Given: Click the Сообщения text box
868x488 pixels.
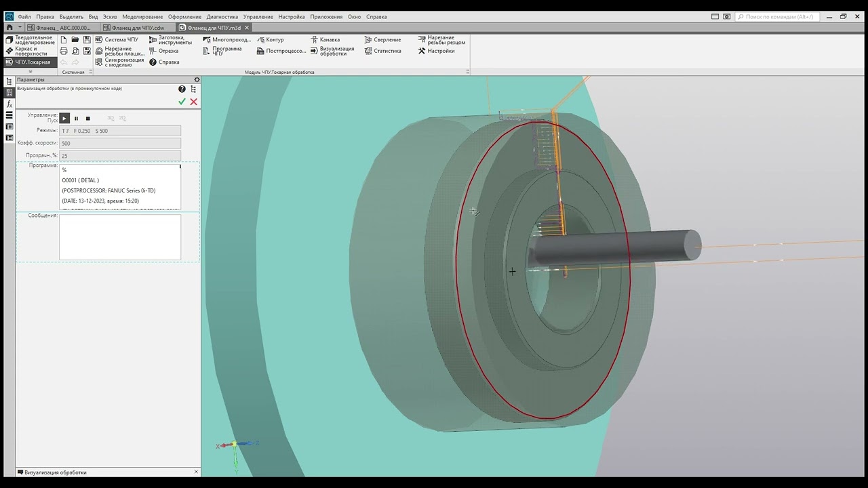Looking at the screenshot, I should pyautogui.click(x=120, y=237).
